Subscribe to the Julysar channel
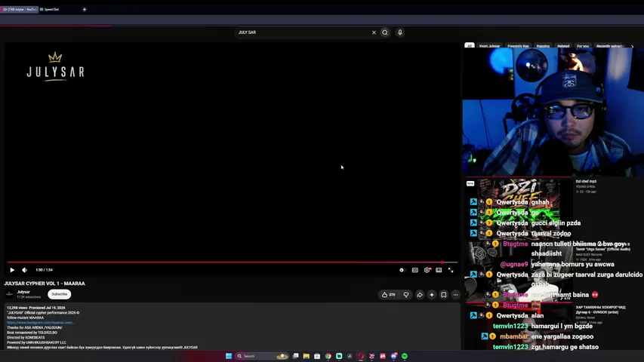 tap(59, 294)
